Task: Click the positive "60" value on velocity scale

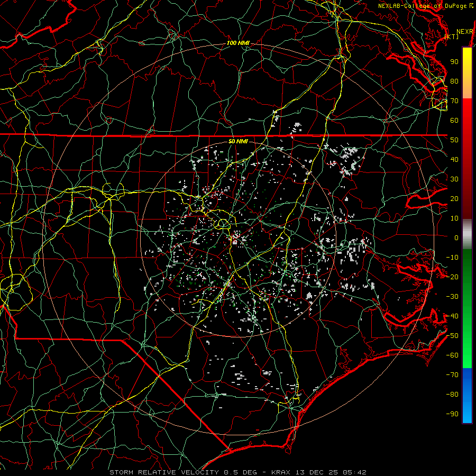Action: pyautogui.click(x=454, y=121)
